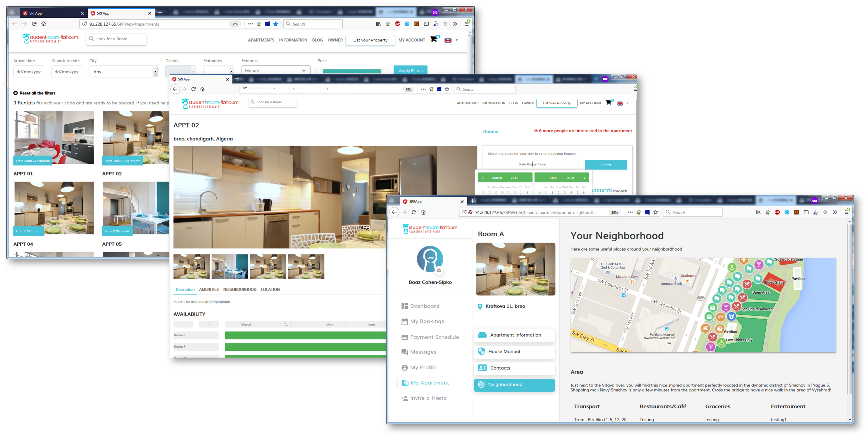
Task: Open Invite a friend in the sidebar
Action: point(424,398)
